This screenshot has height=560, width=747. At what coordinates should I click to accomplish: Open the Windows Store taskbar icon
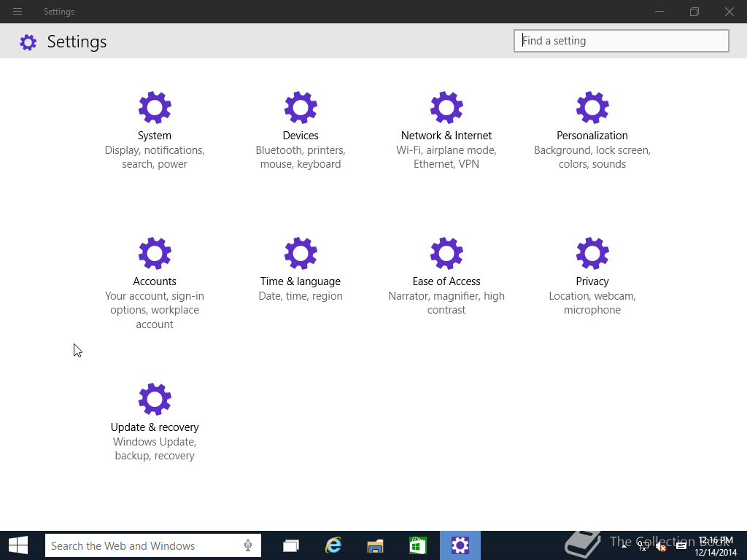pos(417,545)
